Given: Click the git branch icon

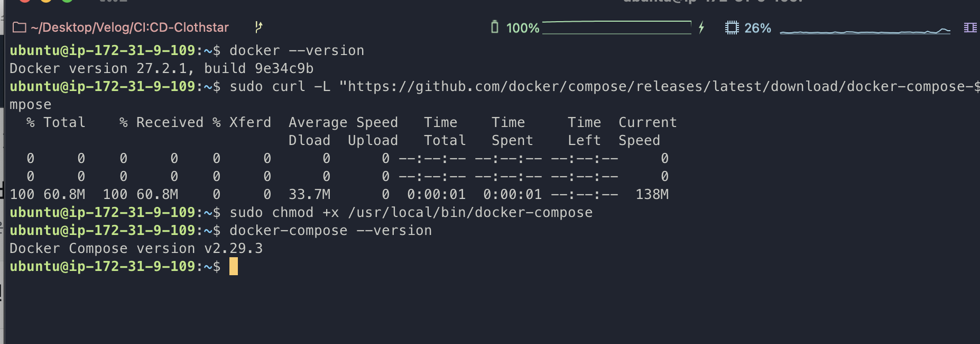Looking at the screenshot, I should (258, 27).
